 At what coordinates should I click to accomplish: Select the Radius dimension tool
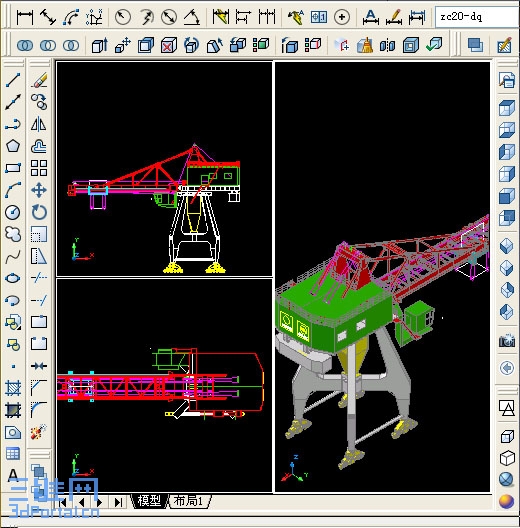(x=123, y=17)
